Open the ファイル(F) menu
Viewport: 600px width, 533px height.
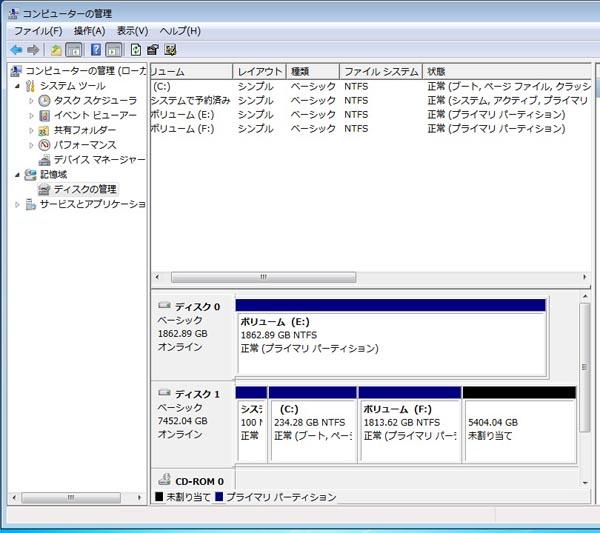(x=38, y=31)
